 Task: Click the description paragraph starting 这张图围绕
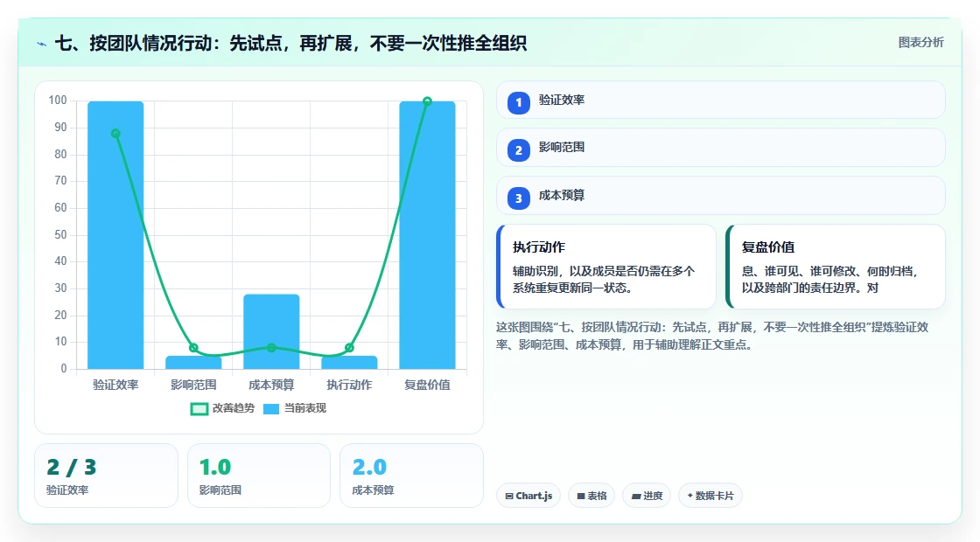tap(712, 336)
